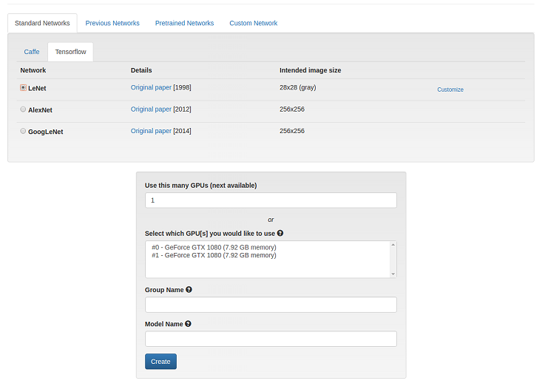Focus the Model Name input field
545x392 pixels.
click(x=271, y=339)
